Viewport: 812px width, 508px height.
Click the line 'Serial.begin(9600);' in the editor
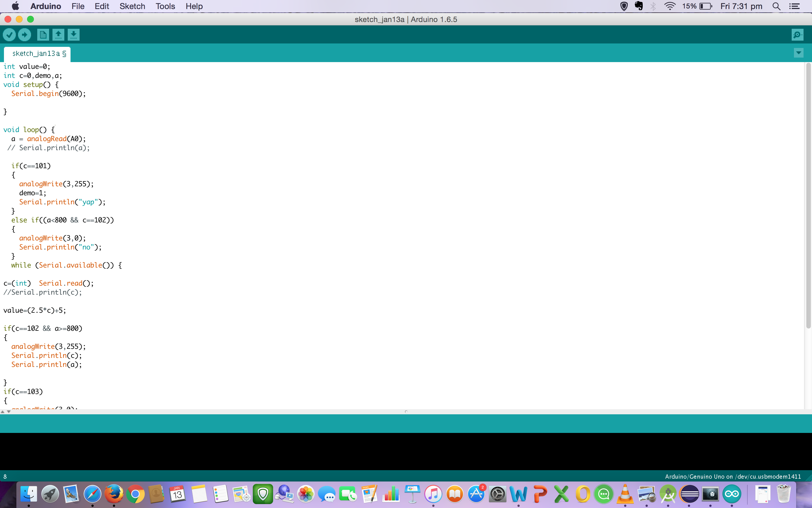pyautogui.click(x=49, y=94)
